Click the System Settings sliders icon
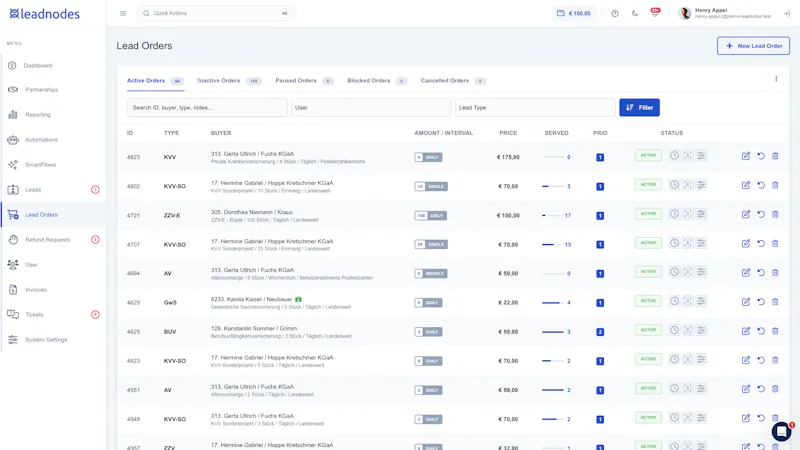 pos(13,340)
